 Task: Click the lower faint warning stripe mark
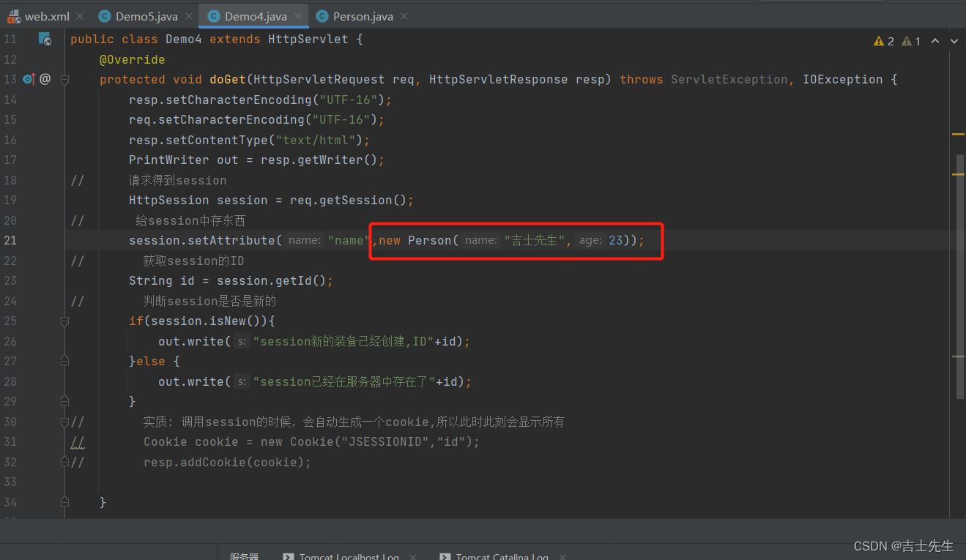coord(959,356)
